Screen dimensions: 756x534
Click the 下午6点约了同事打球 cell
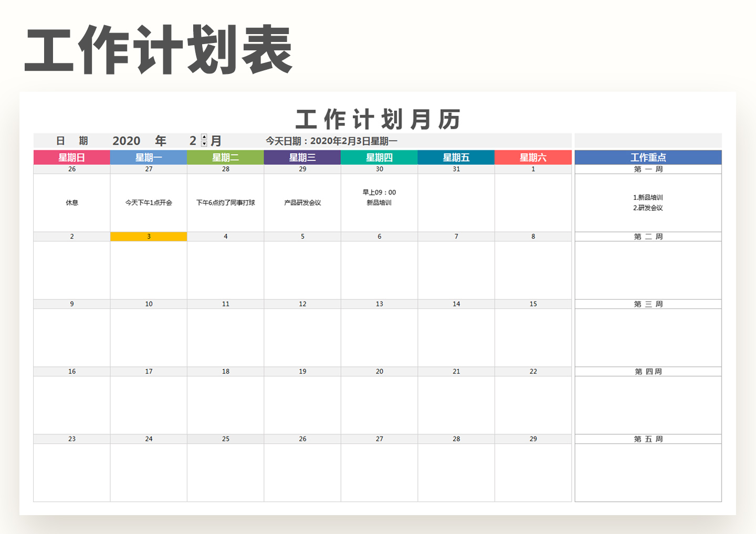[x=225, y=202]
